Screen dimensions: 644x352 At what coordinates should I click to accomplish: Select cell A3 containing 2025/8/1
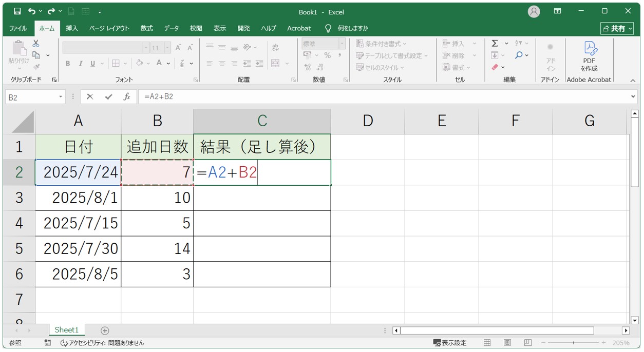tap(78, 198)
